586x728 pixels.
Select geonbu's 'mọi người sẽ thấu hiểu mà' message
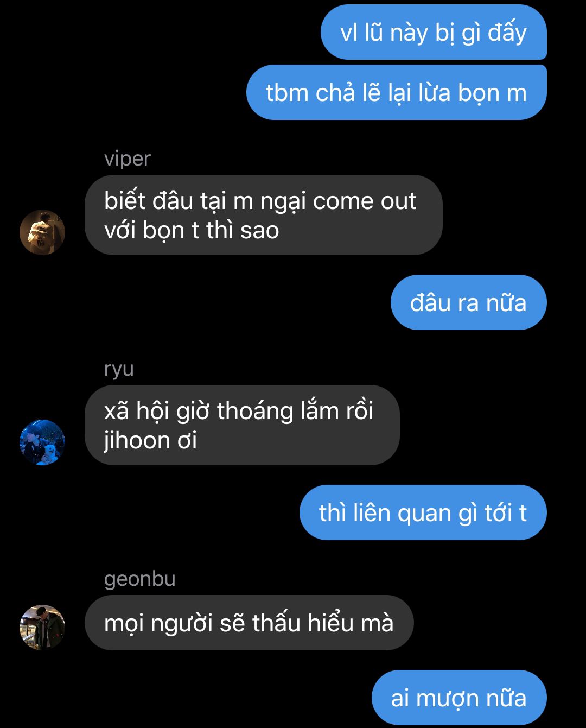click(x=249, y=623)
